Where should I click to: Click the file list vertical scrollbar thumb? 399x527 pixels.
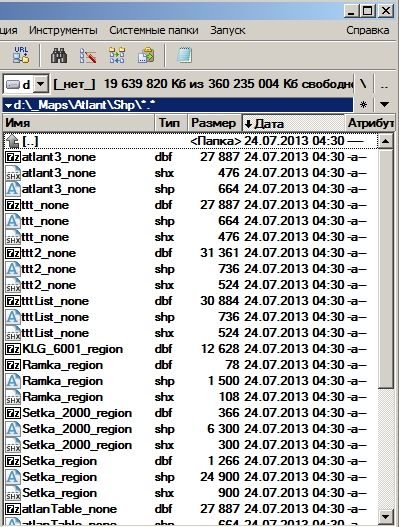(x=385, y=268)
